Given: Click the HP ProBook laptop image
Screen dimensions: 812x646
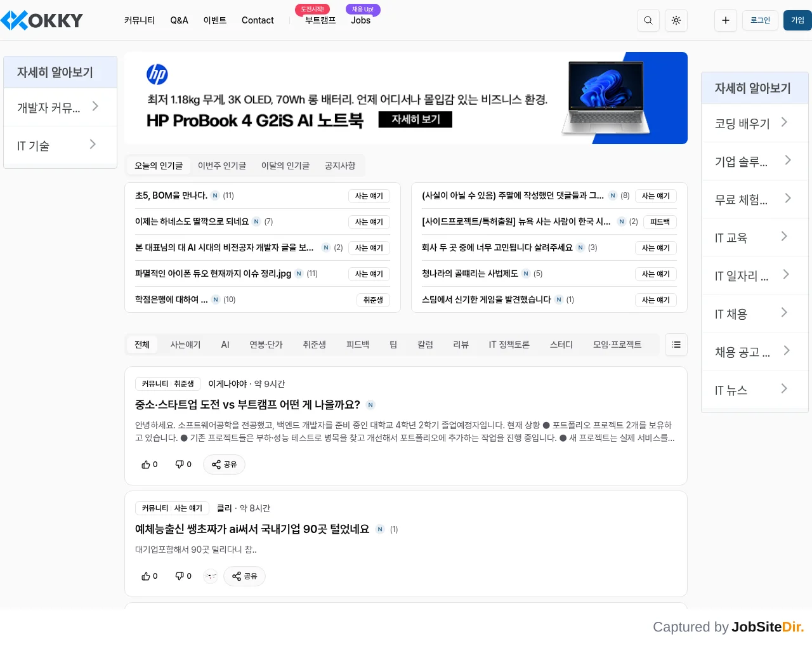Looking at the screenshot, I should pos(605,98).
